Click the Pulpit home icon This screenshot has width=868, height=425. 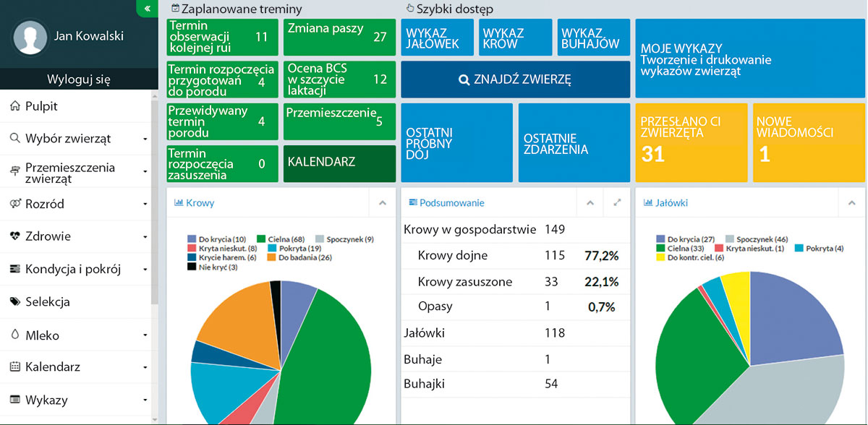pyautogui.click(x=14, y=106)
